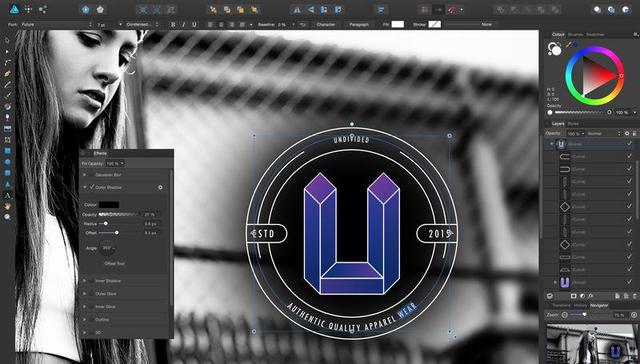Select the Vector Brush tool

(7, 96)
